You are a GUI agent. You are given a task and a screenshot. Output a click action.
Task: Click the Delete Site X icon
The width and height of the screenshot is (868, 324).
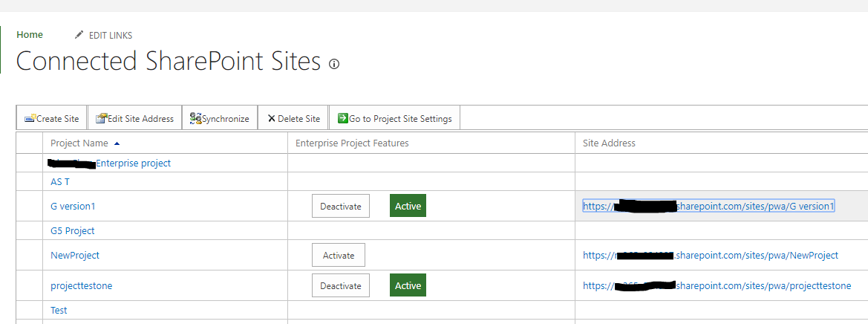tap(271, 118)
